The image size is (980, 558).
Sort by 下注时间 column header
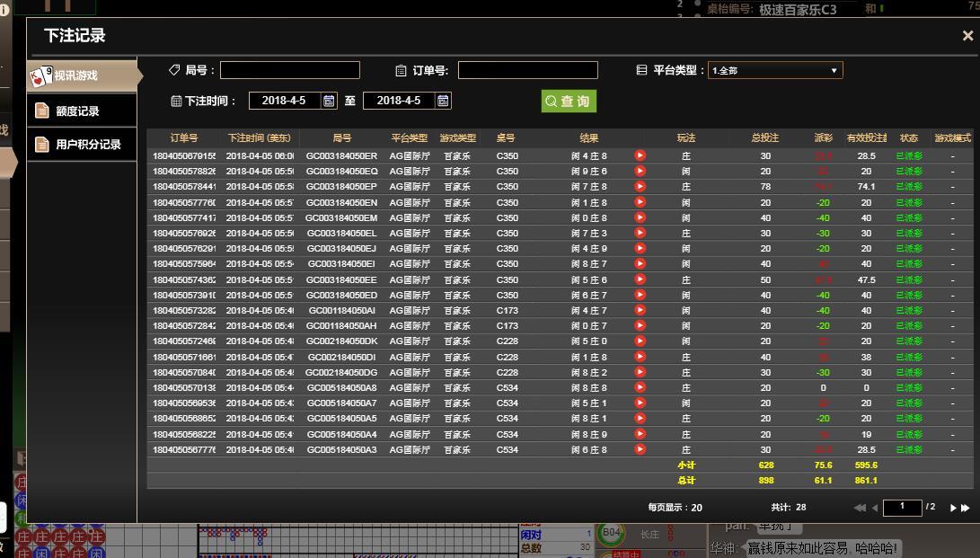260,138
